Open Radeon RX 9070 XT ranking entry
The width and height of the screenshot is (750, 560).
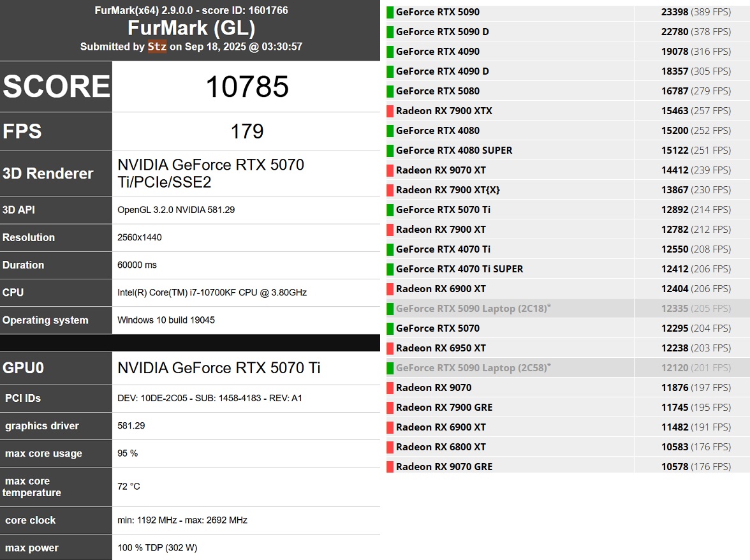click(x=441, y=170)
